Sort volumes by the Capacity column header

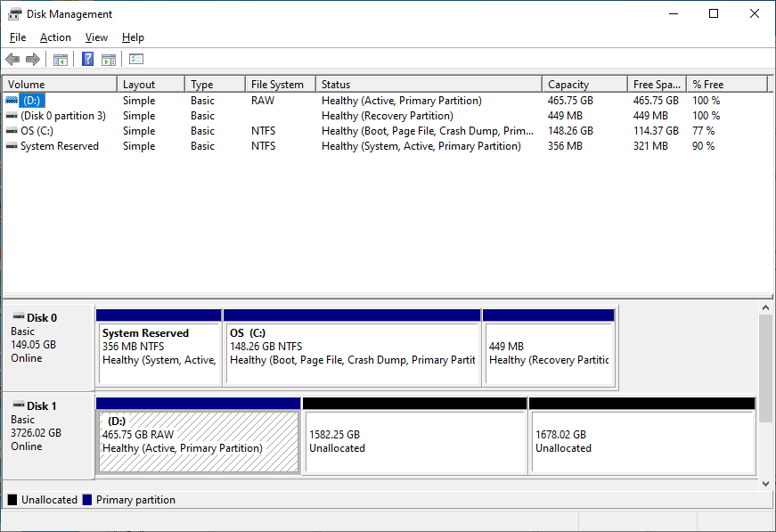tap(584, 83)
